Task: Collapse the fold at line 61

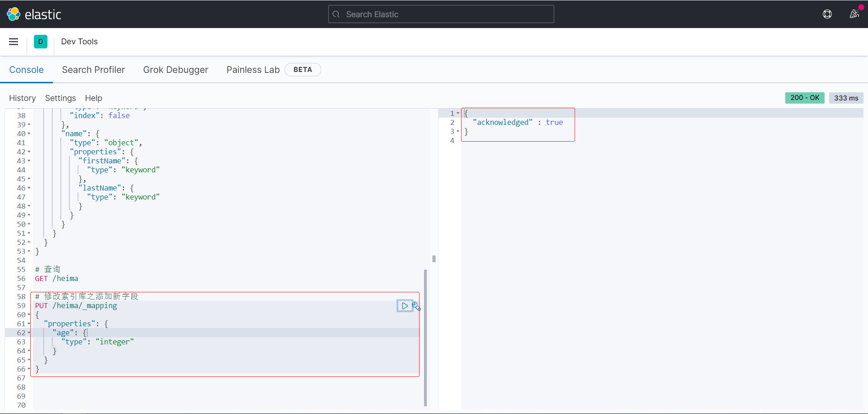Action: 29,324
